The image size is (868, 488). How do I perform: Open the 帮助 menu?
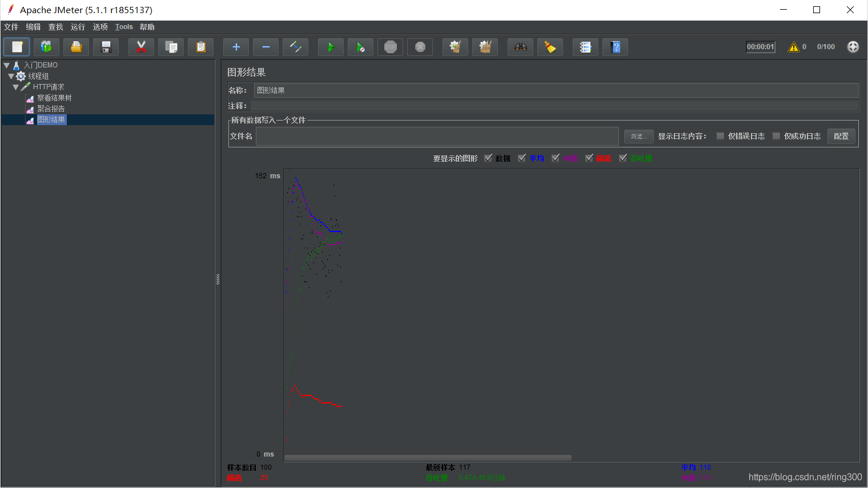147,27
